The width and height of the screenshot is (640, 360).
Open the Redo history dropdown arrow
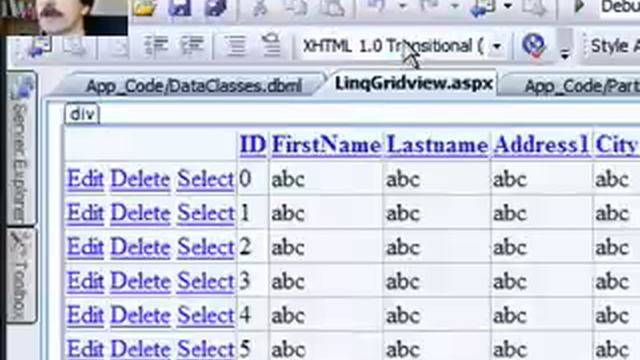pyautogui.click(x=456, y=6)
